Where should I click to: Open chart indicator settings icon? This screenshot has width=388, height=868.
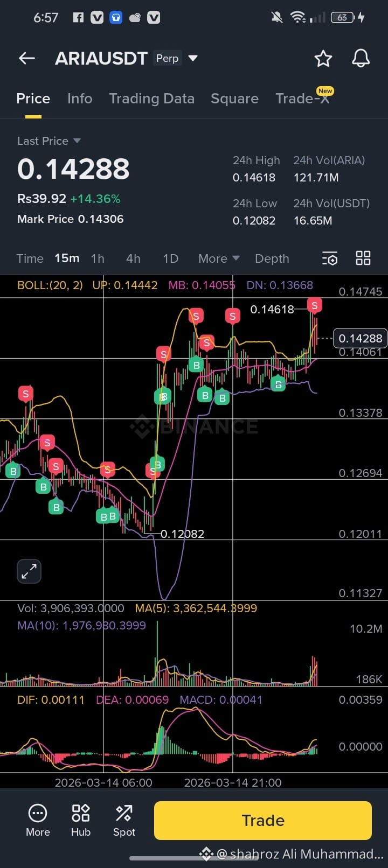329,258
